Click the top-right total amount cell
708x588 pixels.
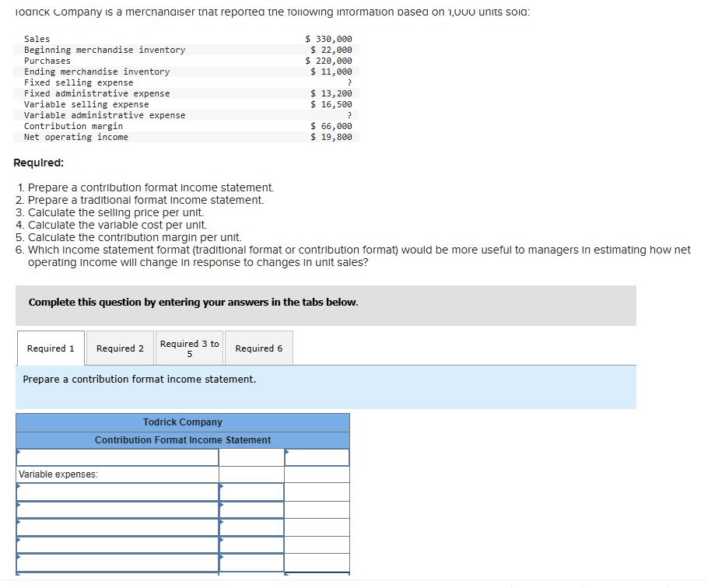[316, 457]
